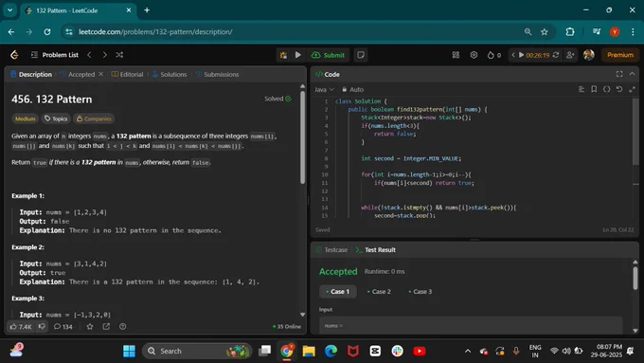Switch to the Testcase tab
Image resolution: width=644 pixels, height=363 pixels.
tap(331, 250)
